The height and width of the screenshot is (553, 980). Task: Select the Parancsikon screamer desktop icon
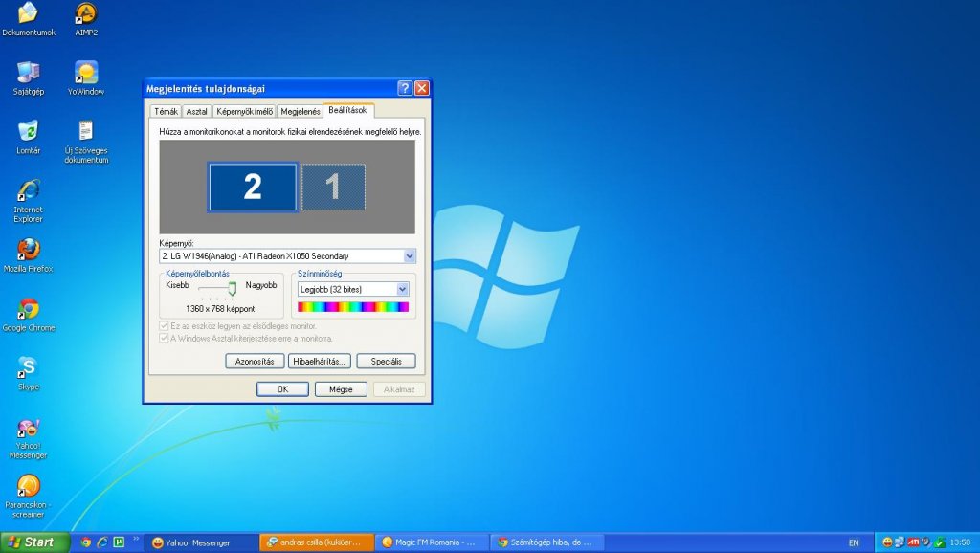click(28, 497)
